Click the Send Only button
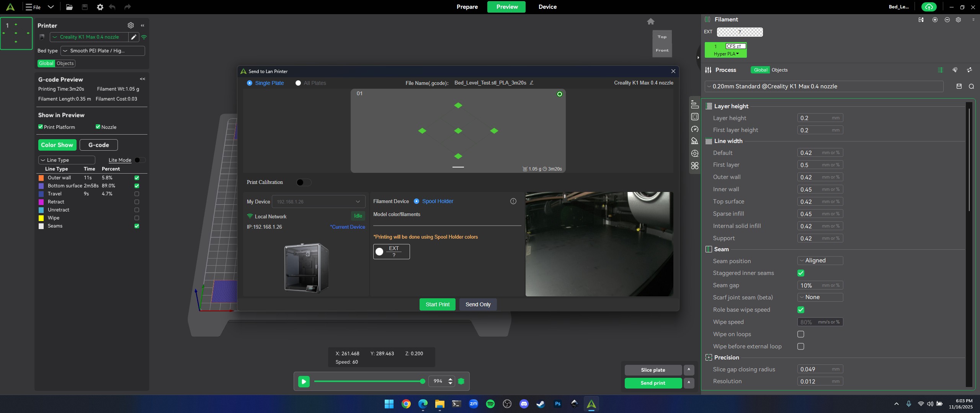This screenshot has width=980, height=413. [478, 304]
